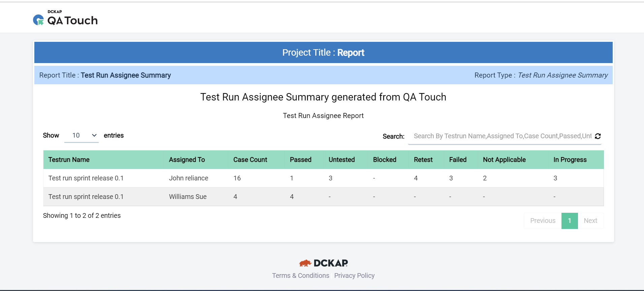Click the Showing 1 to 2 of 2 entries text

point(82,216)
